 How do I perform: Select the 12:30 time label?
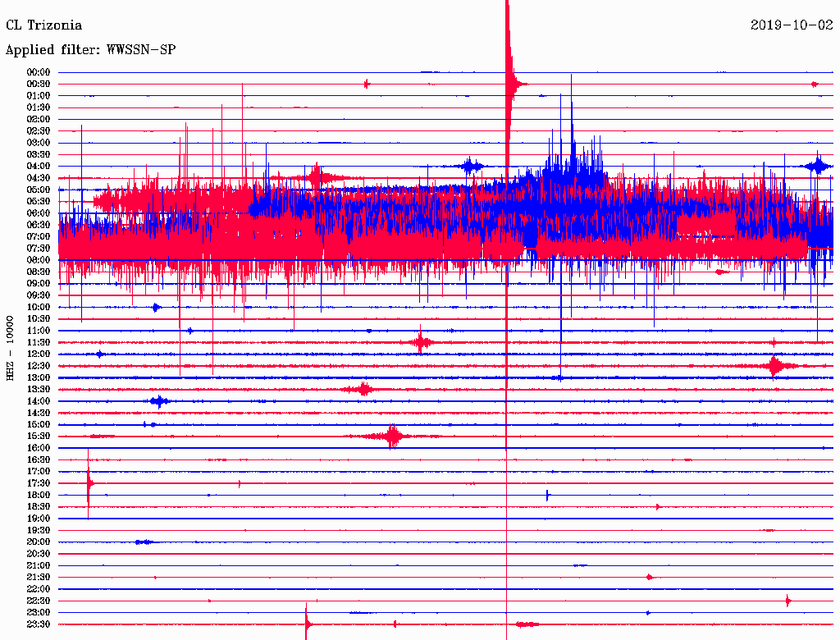pyautogui.click(x=39, y=366)
